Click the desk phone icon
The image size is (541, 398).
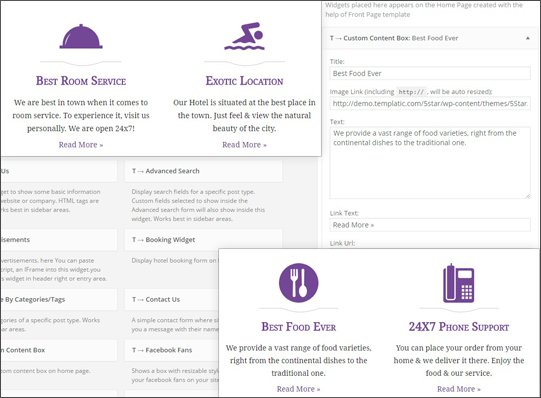459,283
